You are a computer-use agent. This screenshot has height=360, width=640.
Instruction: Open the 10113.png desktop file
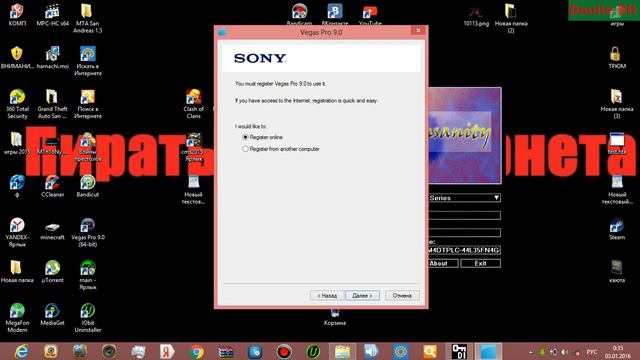pos(476,16)
